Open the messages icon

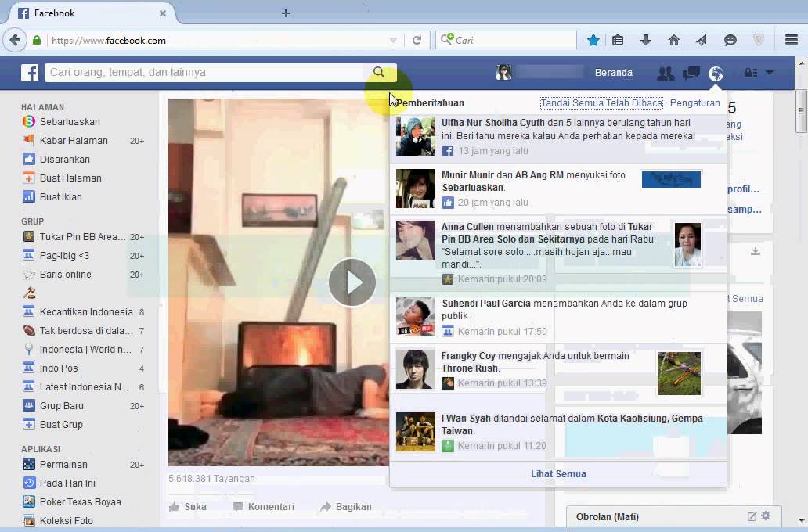(x=691, y=73)
